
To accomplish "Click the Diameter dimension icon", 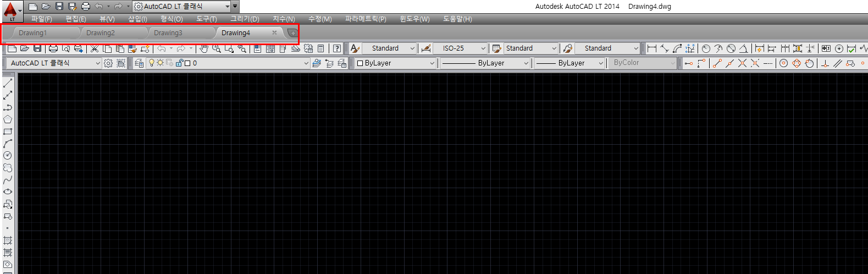I will (x=731, y=48).
